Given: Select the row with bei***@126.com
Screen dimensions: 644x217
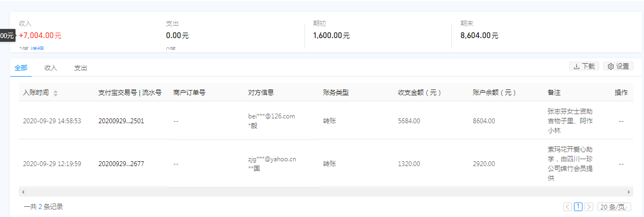Looking at the screenshot, I should coord(326,121).
